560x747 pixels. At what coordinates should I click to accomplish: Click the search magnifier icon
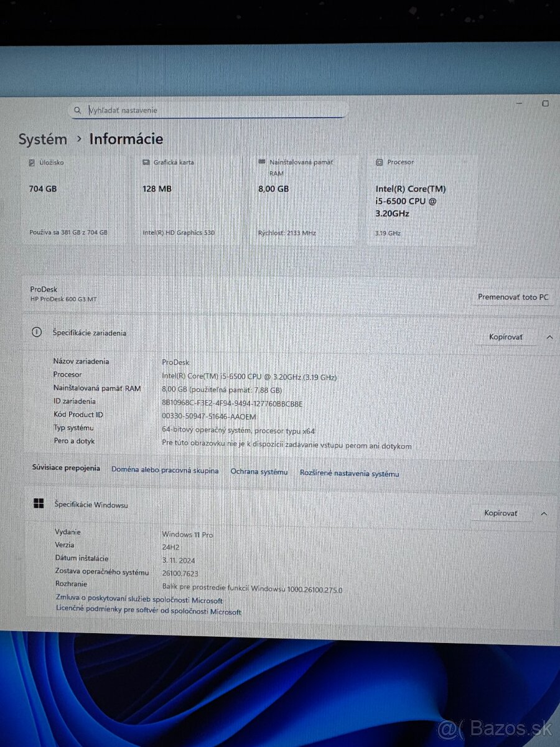point(78,110)
